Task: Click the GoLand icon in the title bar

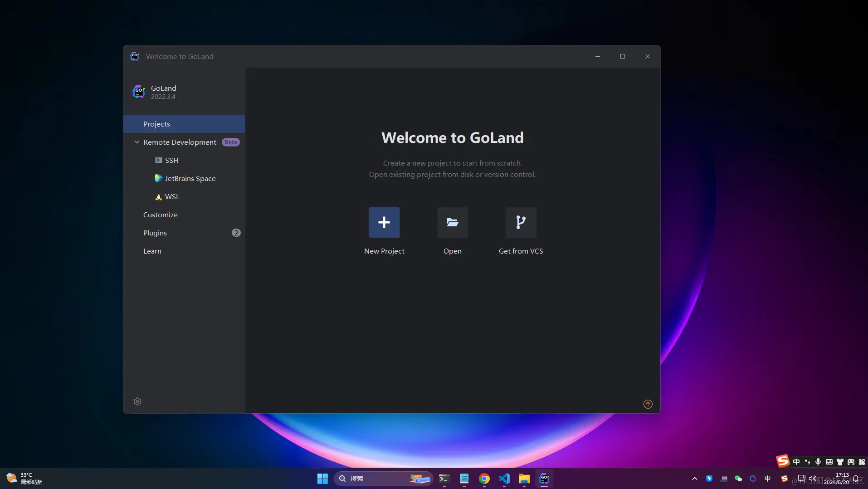Action: 135,56
